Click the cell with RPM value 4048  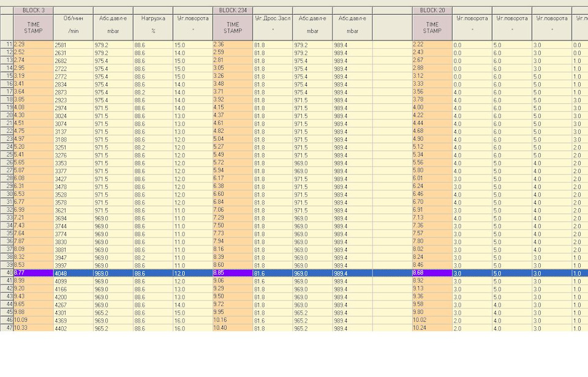click(73, 273)
